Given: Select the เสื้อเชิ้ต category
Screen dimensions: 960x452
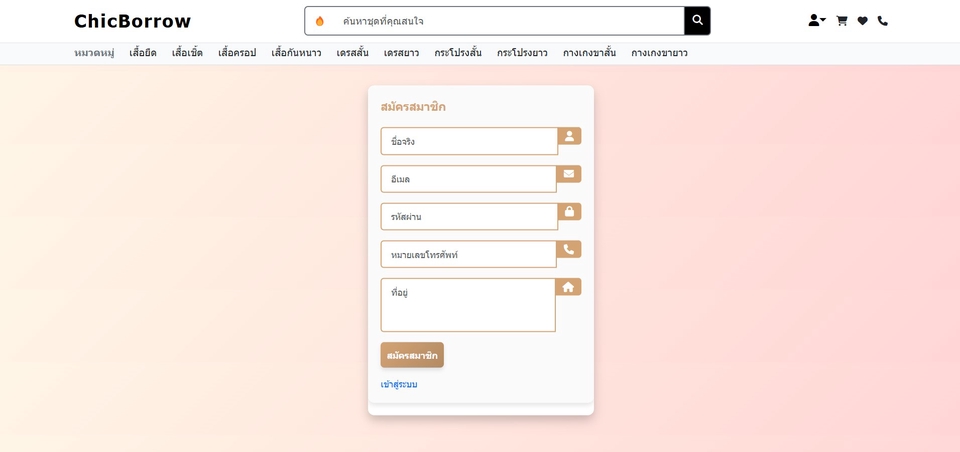Looking at the screenshot, I should [187, 53].
